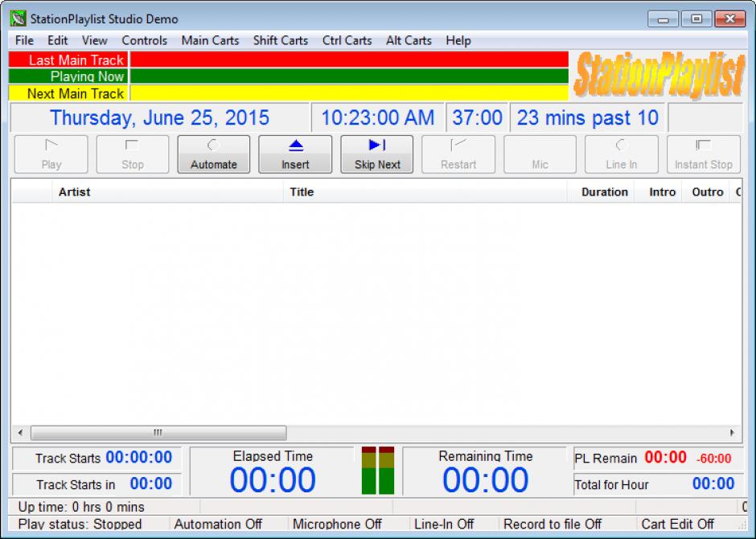Click the green Playing Now label
Image resolution: width=756 pixels, height=539 pixels.
click(68, 76)
